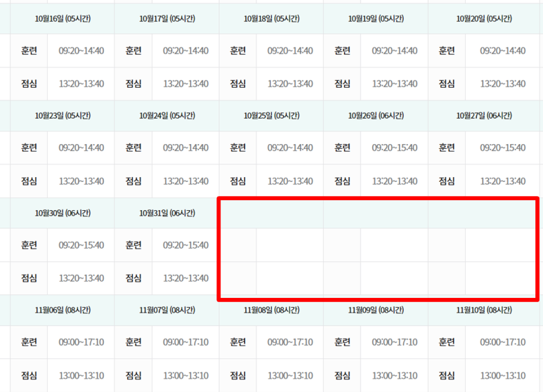Select 점심 time 13:20~13:40 under 10월27일
The image size is (543, 392).
503,181
